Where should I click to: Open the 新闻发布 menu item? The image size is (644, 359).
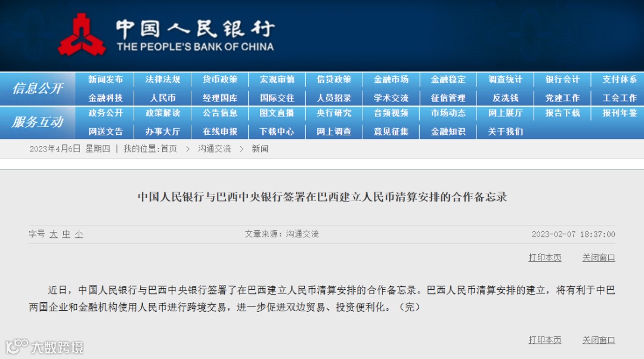[106, 79]
